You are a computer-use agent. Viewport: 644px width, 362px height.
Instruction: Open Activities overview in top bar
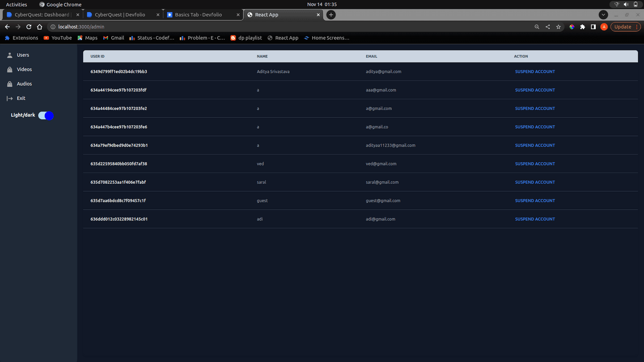pos(17,4)
